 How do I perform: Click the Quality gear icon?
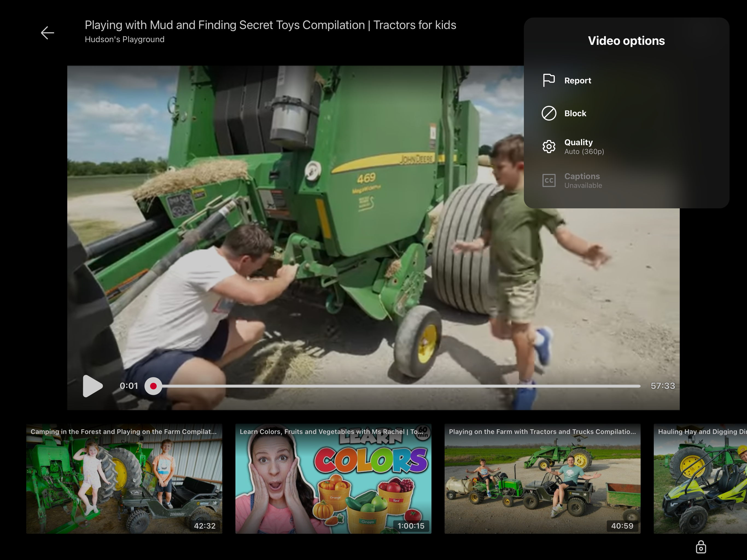[549, 147]
